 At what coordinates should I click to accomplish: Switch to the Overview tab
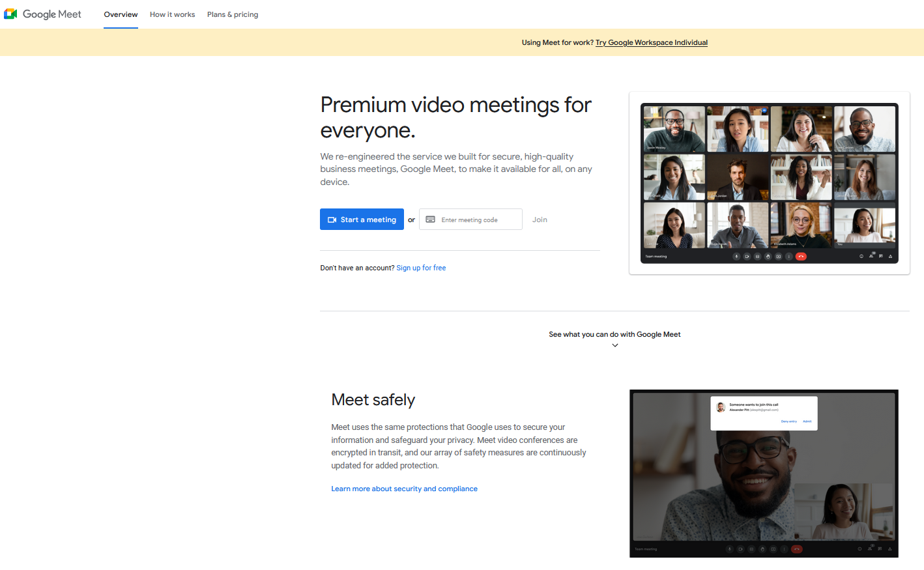(x=121, y=14)
